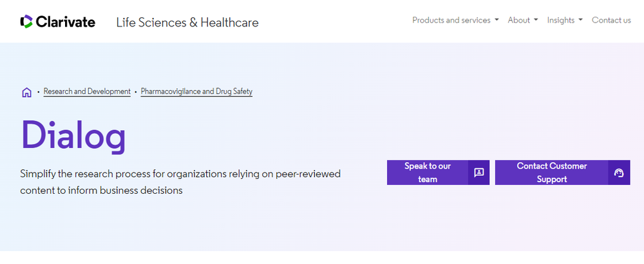
Task: Click the chat icon on Speak to our team
Action: click(x=478, y=173)
